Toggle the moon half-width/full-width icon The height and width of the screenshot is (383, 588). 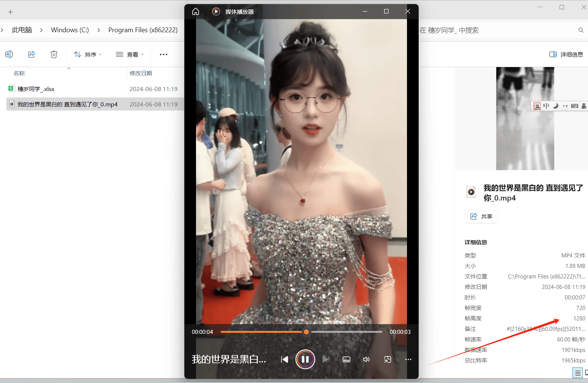coord(556,106)
